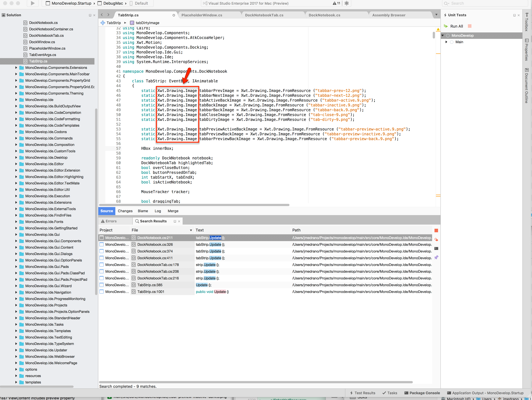Switch to the Blame view tab
Screen dimensions: 532x400
[143, 211]
